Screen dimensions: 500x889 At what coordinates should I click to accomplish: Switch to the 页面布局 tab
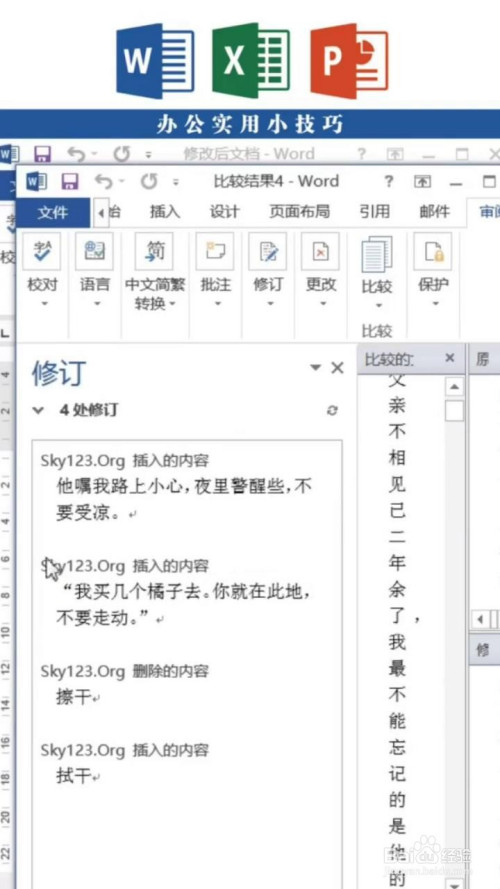299,211
